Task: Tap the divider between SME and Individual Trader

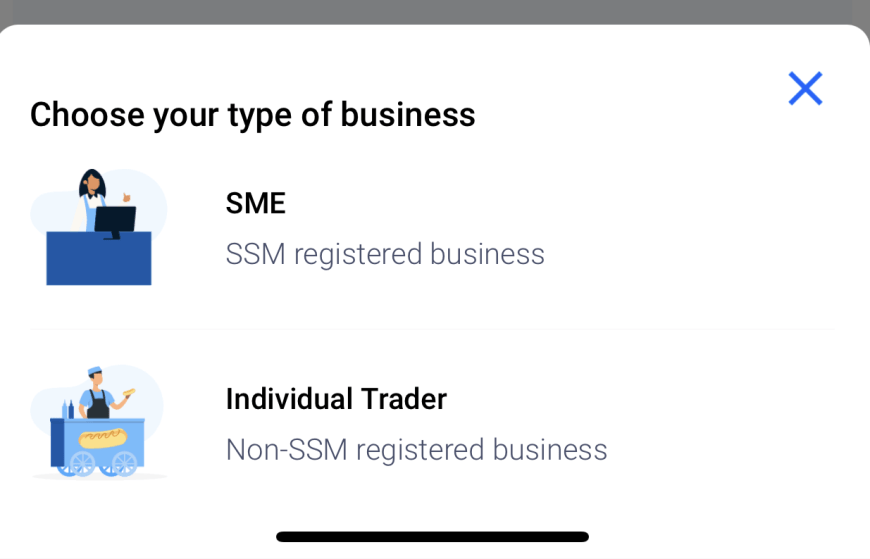Action: [x=433, y=329]
